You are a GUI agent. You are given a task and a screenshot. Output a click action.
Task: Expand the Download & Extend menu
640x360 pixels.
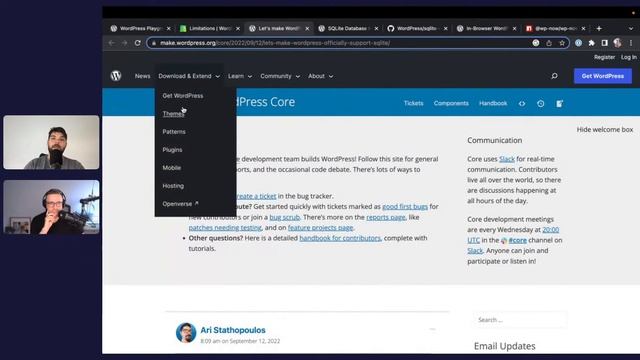tap(189, 76)
